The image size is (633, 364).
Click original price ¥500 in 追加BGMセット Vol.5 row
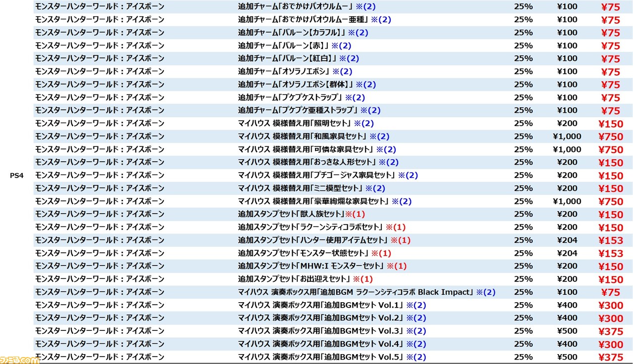click(x=567, y=357)
